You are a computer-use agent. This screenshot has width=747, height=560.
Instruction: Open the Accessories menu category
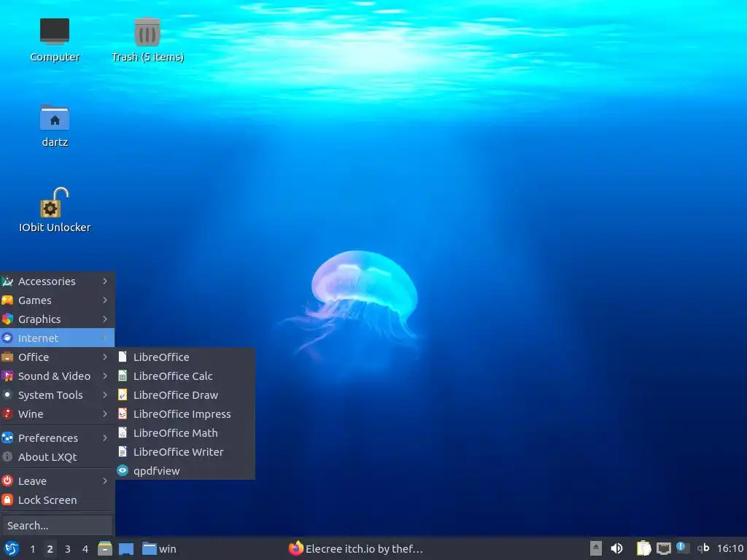click(x=57, y=281)
